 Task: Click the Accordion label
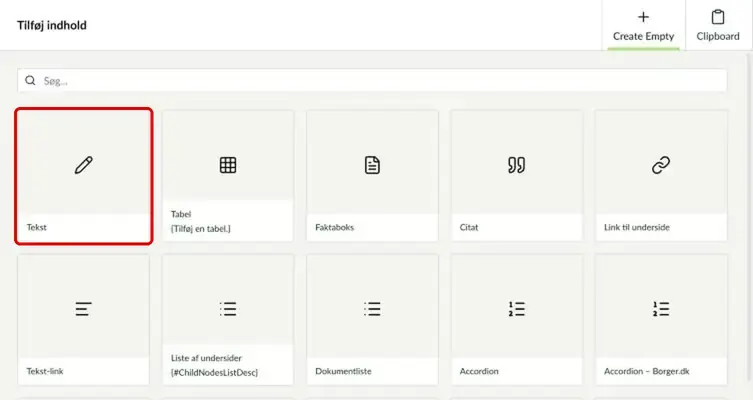coord(479,371)
